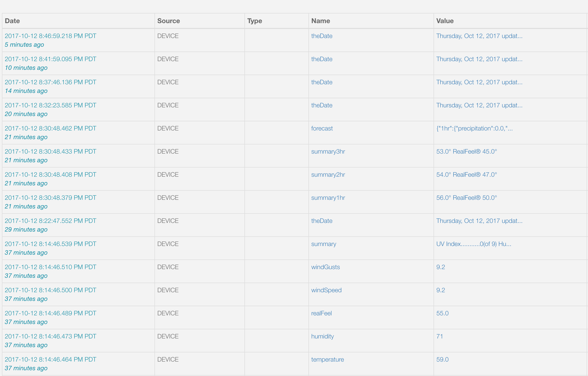Screen dimensions: 588x376
Task: Open the humidity event name
Action: pos(322,337)
